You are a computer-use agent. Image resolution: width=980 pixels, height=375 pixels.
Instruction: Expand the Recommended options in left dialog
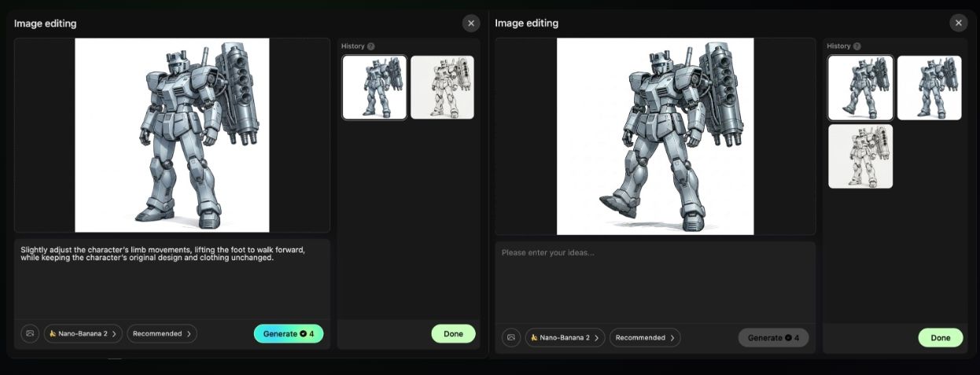tap(162, 333)
